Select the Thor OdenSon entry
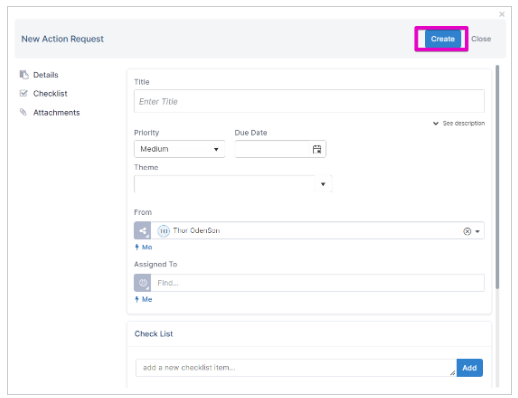Screen dimensions: 518x398 pyautogui.click(x=196, y=231)
